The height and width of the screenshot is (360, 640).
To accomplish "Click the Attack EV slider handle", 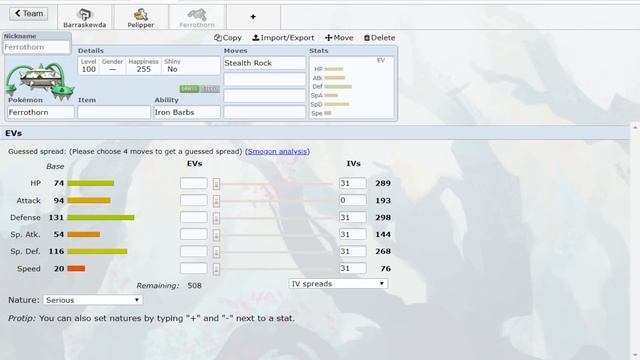I will tap(216, 201).
